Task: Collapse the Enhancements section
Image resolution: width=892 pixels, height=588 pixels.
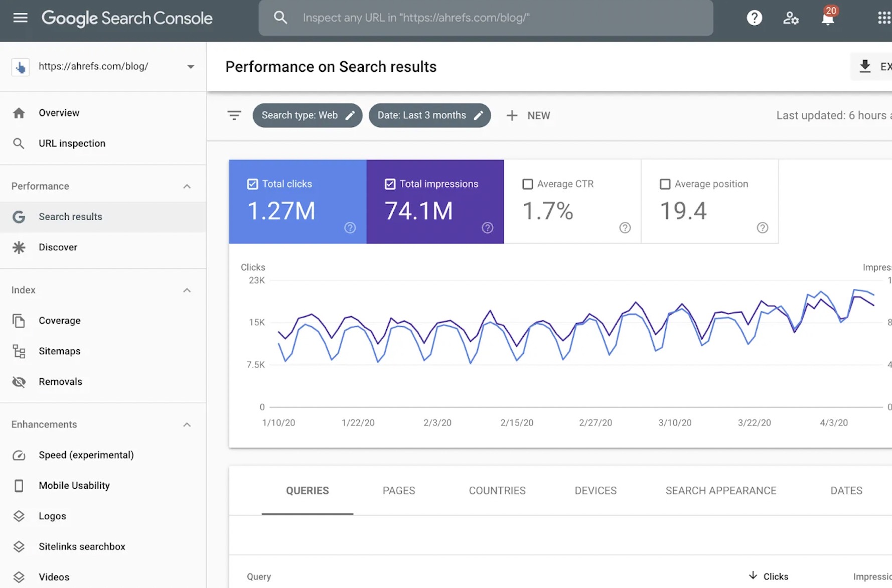Action: pos(187,424)
